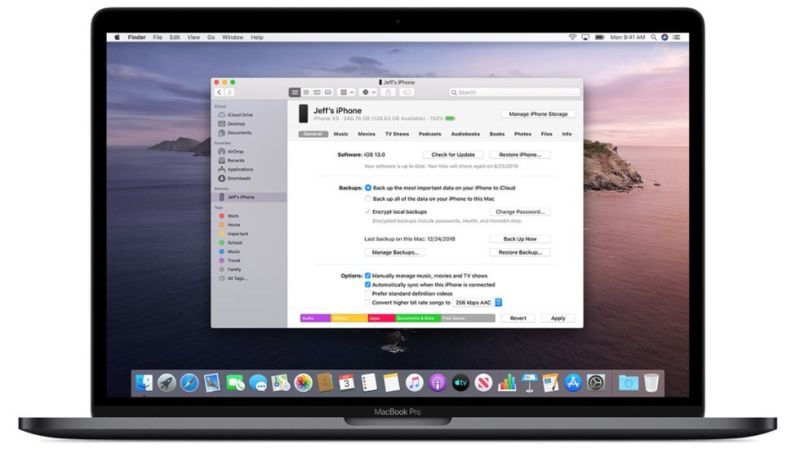Click the Edit Tags toolbar button
This screenshot has width=800, height=453.
click(x=407, y=92)
